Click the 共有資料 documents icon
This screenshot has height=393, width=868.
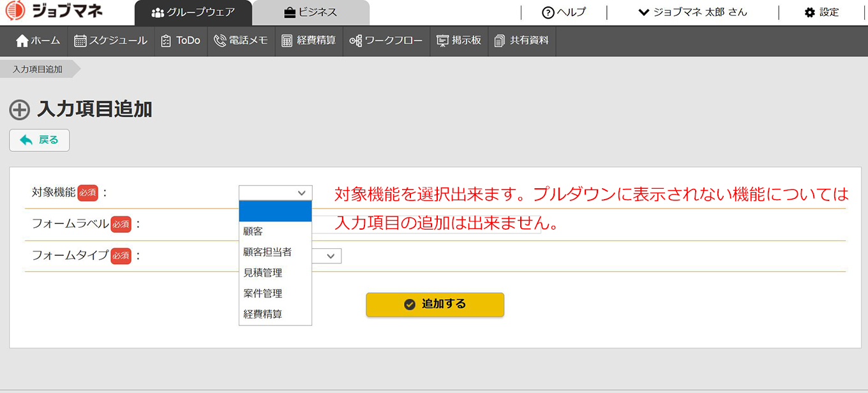coord(500,41)
